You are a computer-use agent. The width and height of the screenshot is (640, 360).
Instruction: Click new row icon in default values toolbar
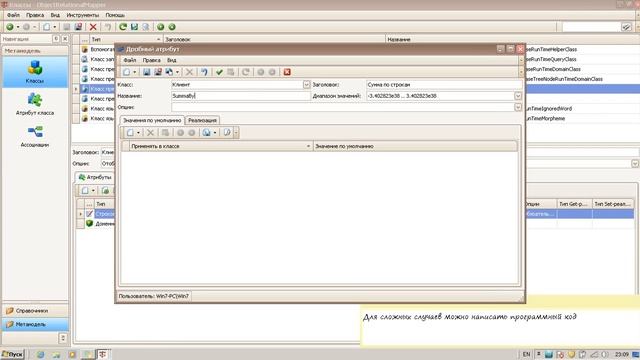[x=130, y=133]
